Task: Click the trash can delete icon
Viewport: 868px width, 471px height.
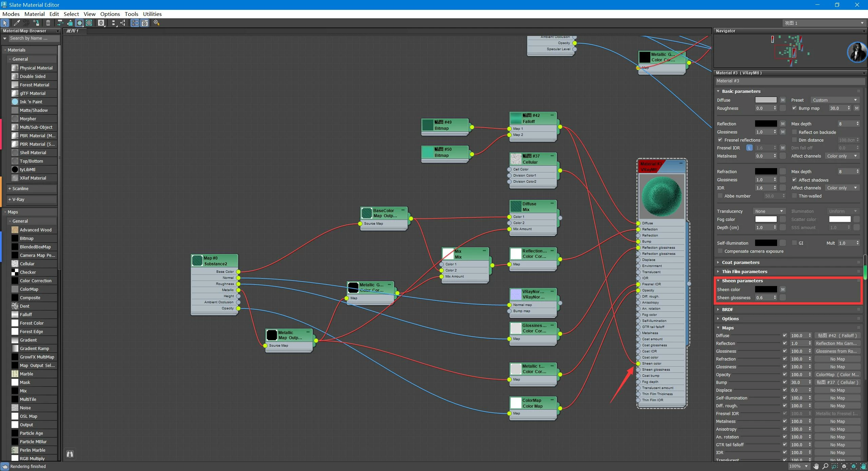Action: pyautogui.click(x=48, y=23)
